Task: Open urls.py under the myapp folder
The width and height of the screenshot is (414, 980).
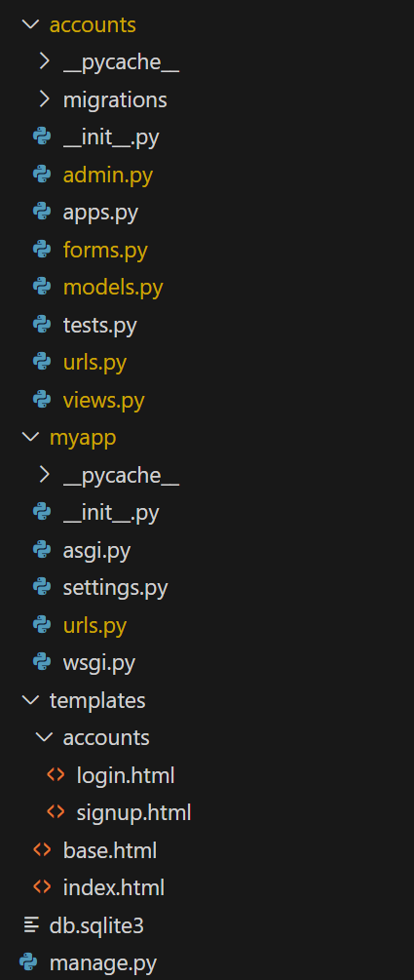Action: [x=94, y=626]
